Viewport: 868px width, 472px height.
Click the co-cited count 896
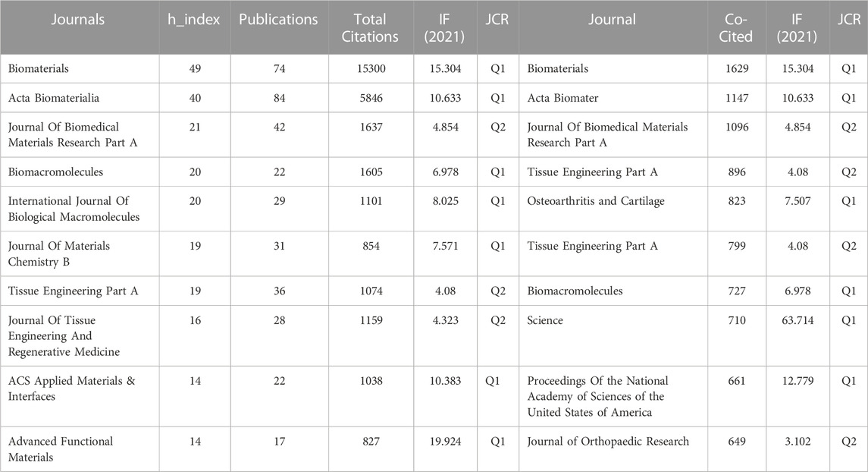point(737,171)
